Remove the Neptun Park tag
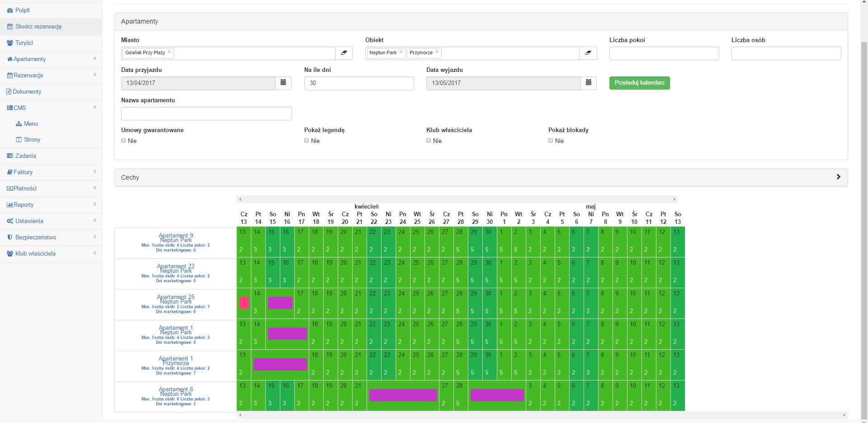Image resolution: width=868 pixels, height=423 pixels. 401,52
